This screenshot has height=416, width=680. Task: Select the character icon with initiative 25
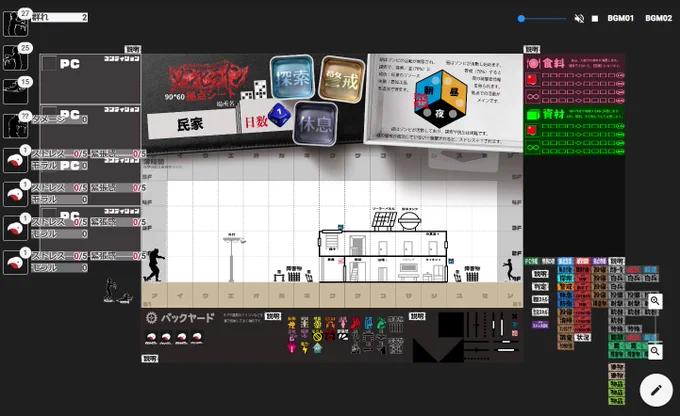point(16,57)
